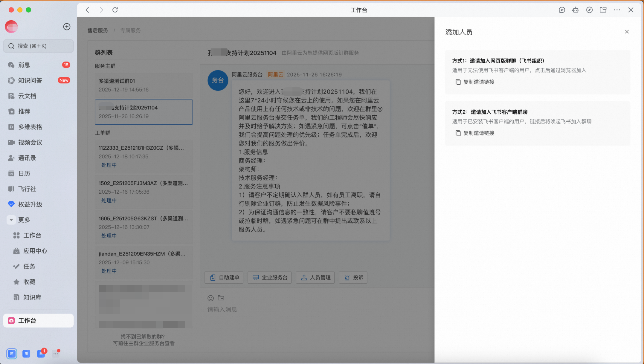Open the more-apps dots icon at bottom left
This screenshot has height=364, width=644.
(56, 354)
